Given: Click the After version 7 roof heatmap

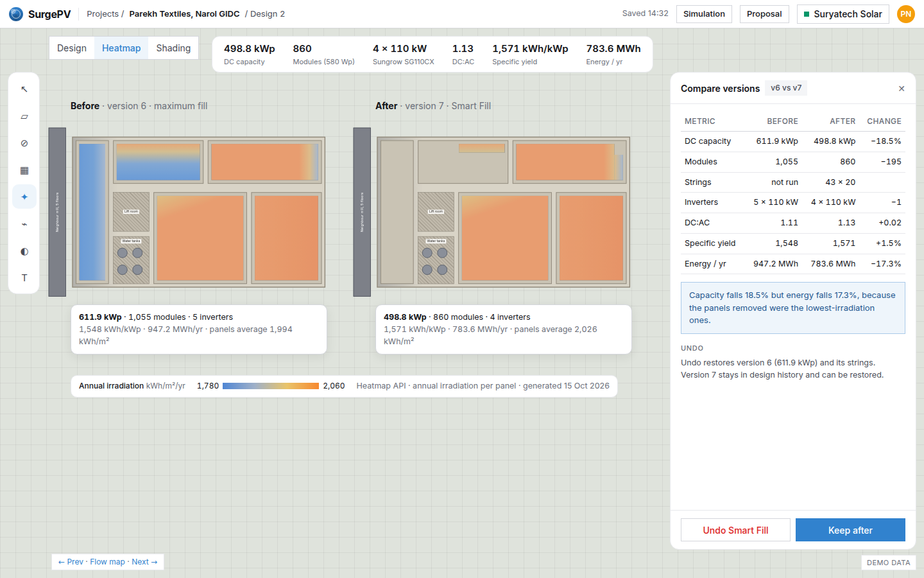Looking at the screenshot, I should click(503, 212).
